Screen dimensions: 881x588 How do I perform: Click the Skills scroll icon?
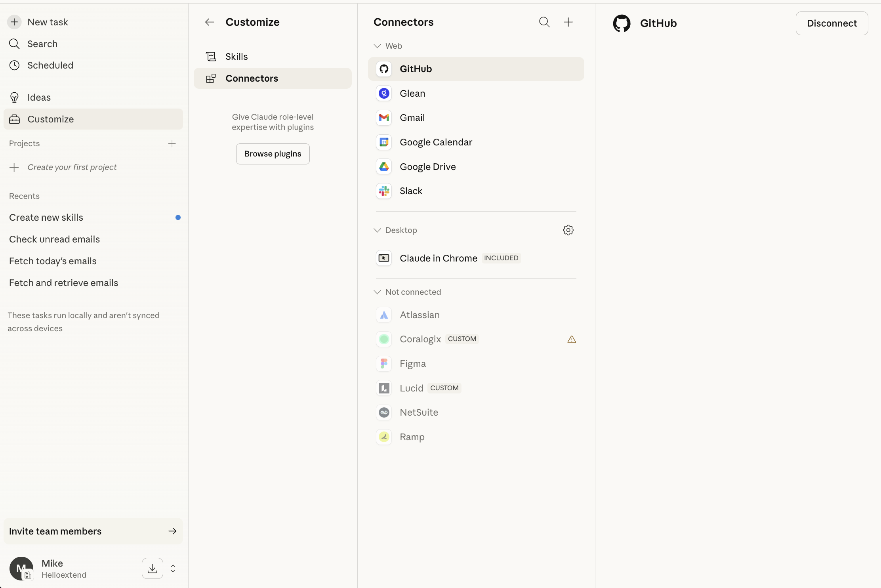click(211, 57)
